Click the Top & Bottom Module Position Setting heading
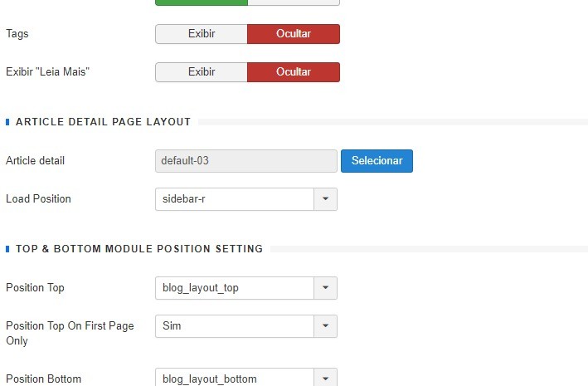 (x=139, y=249)
